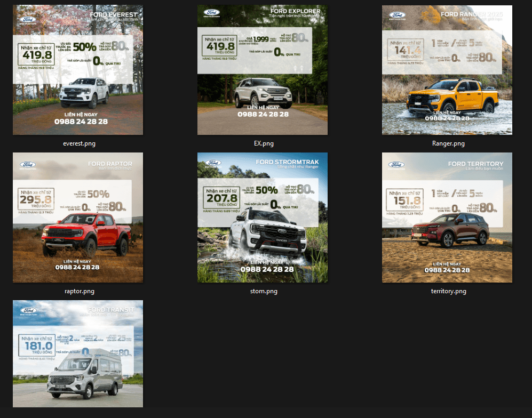The image size is (532, 418).
Task: Select the everest.png thumbnail
Action: tap(78, 70)
